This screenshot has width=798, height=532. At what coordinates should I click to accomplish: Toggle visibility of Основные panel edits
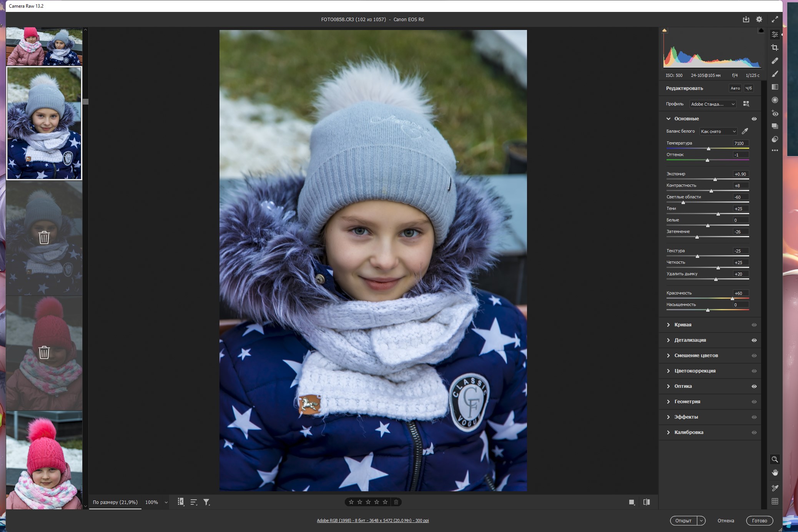[x=754, y=119]
